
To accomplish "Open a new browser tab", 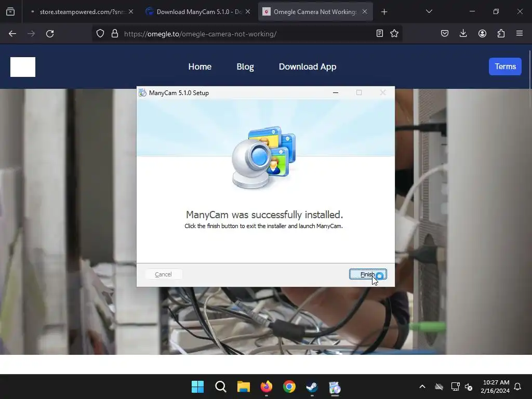I will (384, 12).
